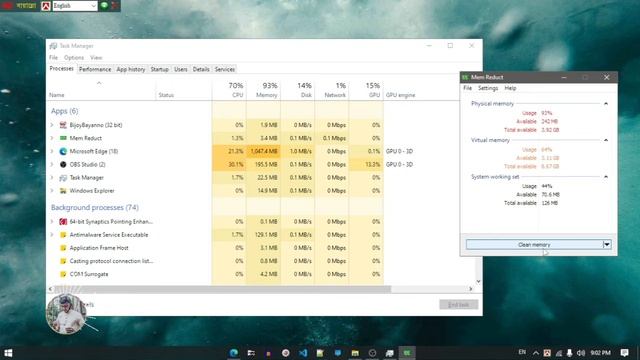
Task: Click the Mem Reduct icon in process list
Action: (x=63, y=138)
